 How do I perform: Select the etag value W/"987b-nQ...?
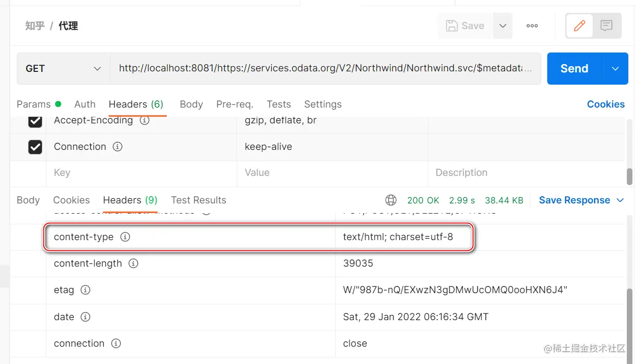click(x=455, y=290)
